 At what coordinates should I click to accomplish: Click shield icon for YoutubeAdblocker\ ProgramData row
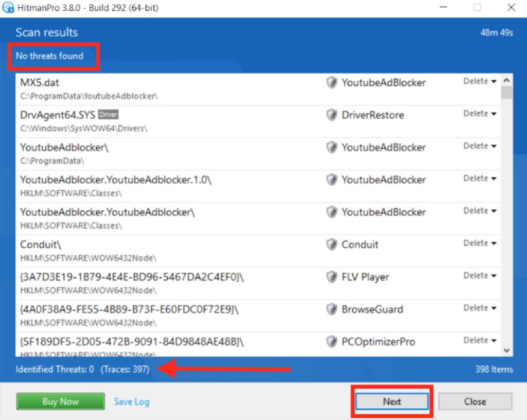332,147
